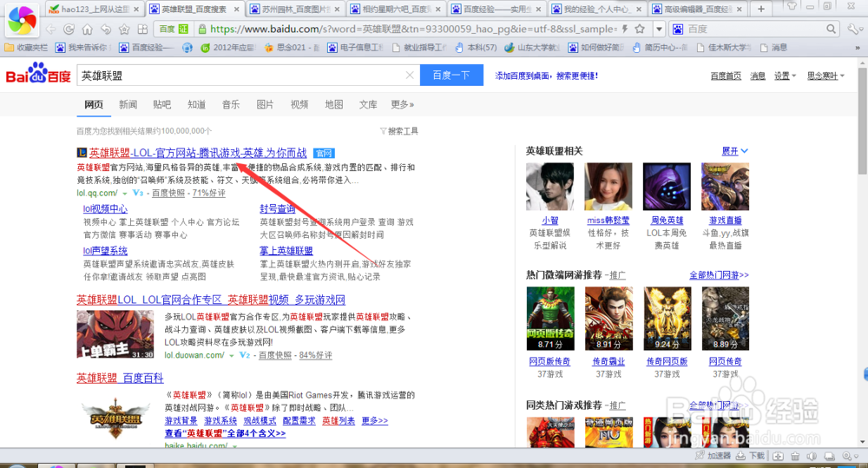
Task: Click the browser address bar URL
Action: click(x=412, y=29)
